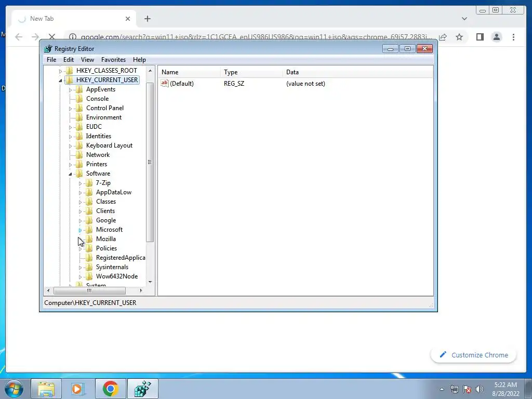This screenshot has width=532, height=399.
Task: Expand the Control Panel key
Action: pos(70,109)
